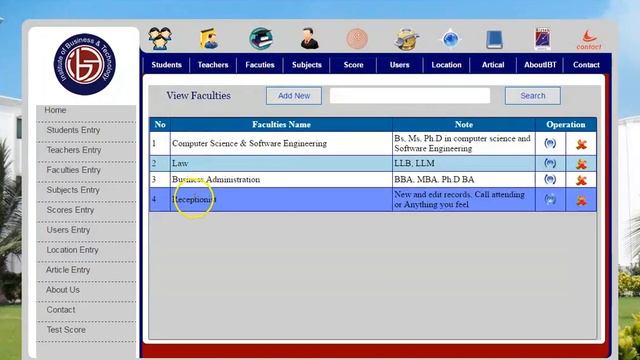Open Article Entry in the sidebar

[68, 270]
